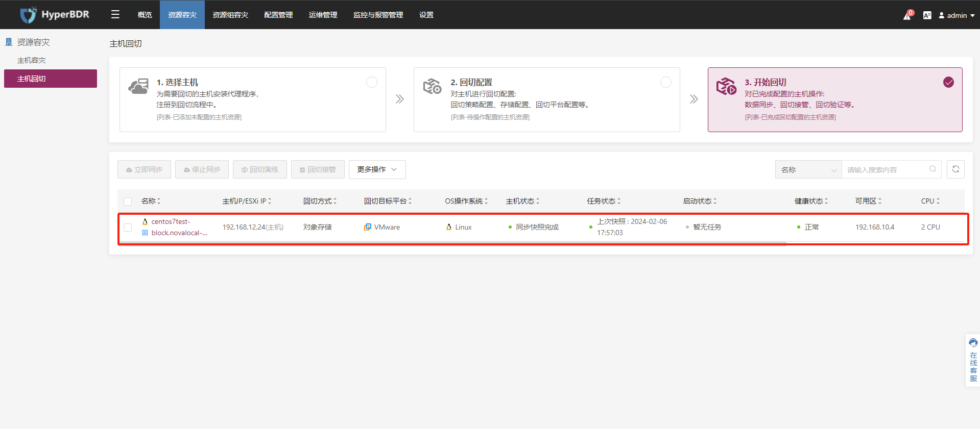This screenshot has width=980, height=429.
Task: Click the 立即同步 button
Action: click(x=144, y=169)
